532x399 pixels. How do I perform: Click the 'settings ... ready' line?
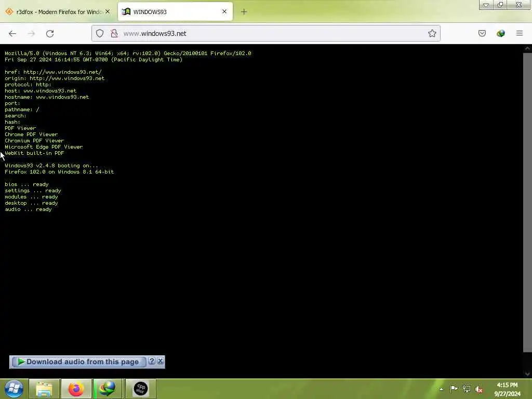click(x=33, y=190)
